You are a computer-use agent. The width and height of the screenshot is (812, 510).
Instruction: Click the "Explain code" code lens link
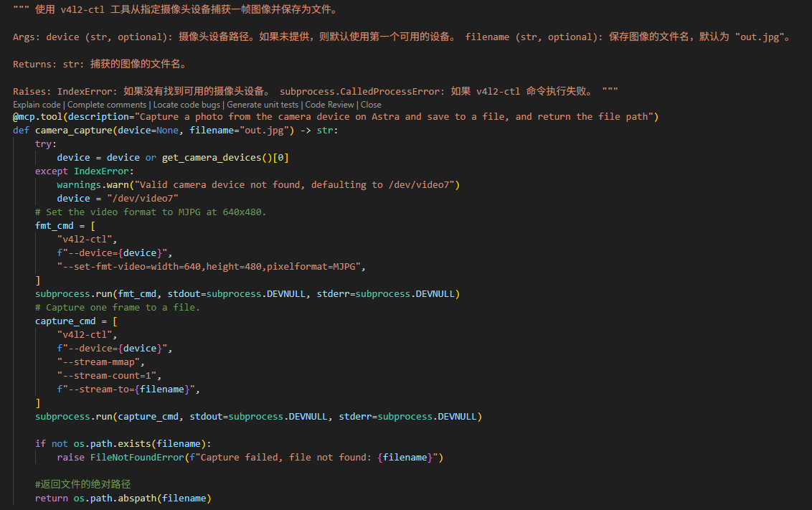click(37, 105)
